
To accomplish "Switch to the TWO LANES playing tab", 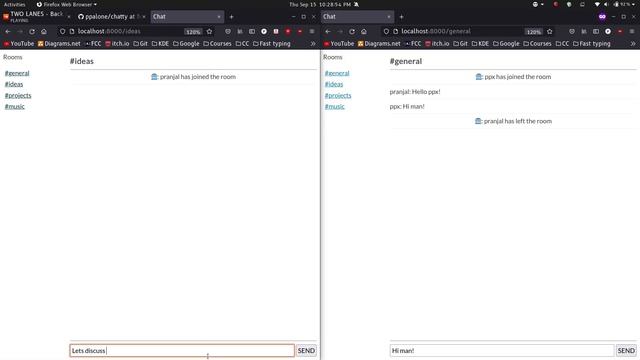I will (34, 16).
